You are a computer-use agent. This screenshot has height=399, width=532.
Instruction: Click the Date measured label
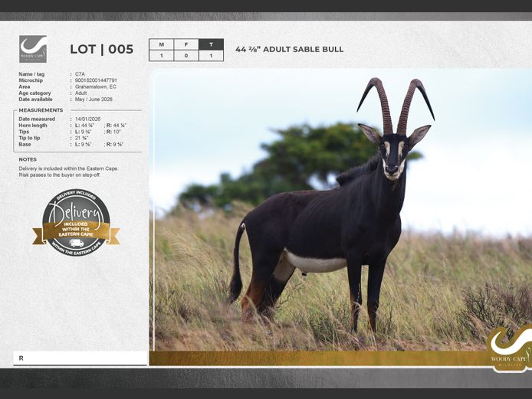click(x=37, y=119)
